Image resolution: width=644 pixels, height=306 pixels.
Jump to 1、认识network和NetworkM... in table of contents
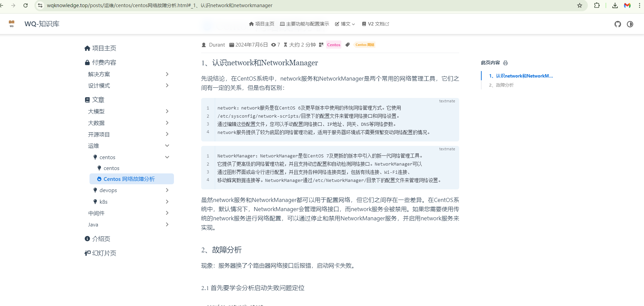tap(521, 76)
